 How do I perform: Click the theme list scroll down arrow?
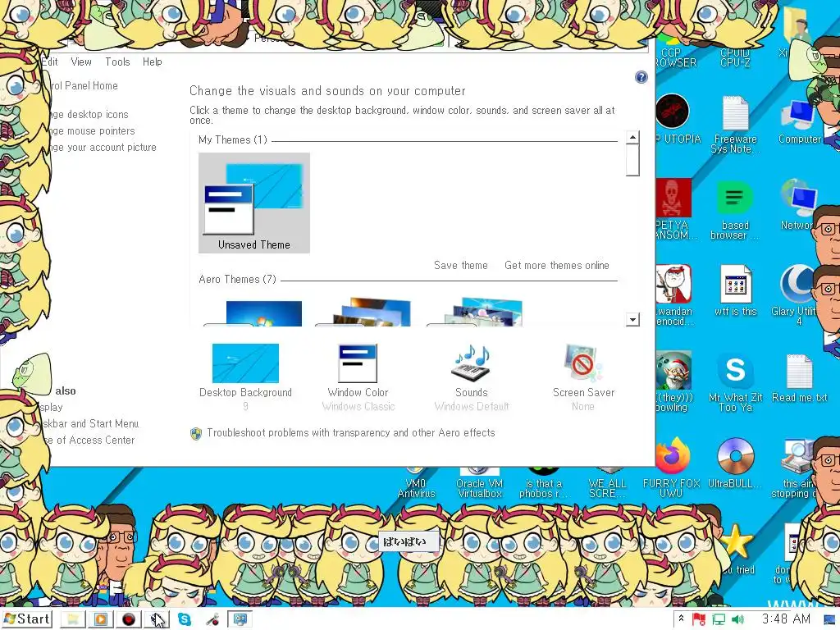[x=632, y=320]
